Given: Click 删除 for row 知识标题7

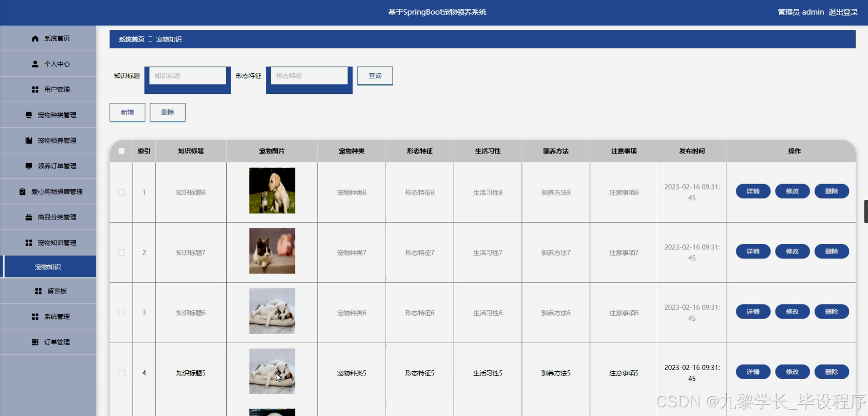Looking at the screenshot, I should tap(832, 252).
